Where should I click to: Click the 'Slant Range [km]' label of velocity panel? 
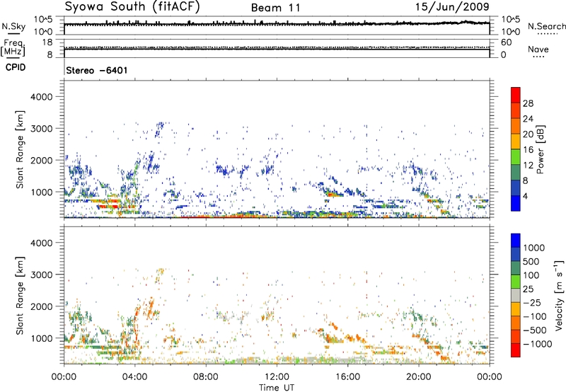point(20,295)
